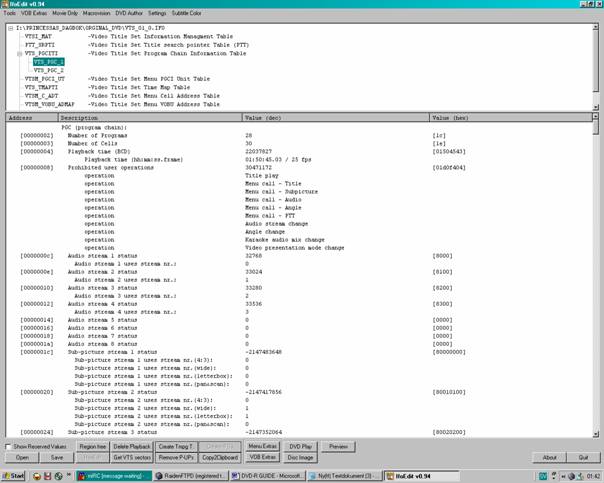Select the highlighted VTS_PGC_1 node
This screenshot has width=604, height=483.
point(49,62)
